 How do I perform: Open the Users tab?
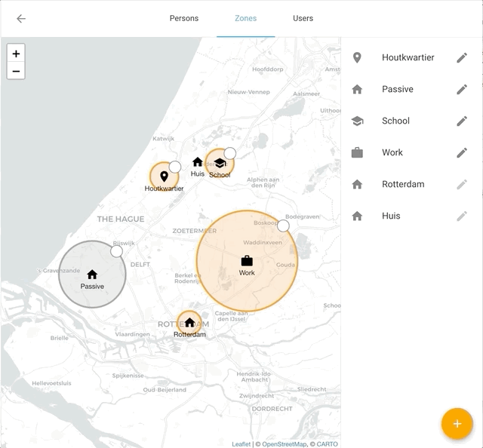point(303,18)
